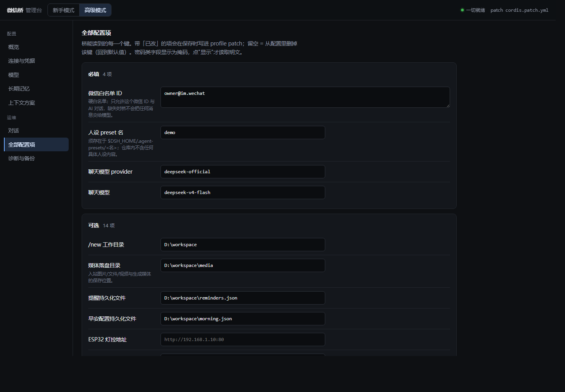Image resolution: width=565 pixels, height=392 pixels.
Task: Focus the ESP32 灯控地址 field
Action: pyautogui.click(x=243, y=339)
